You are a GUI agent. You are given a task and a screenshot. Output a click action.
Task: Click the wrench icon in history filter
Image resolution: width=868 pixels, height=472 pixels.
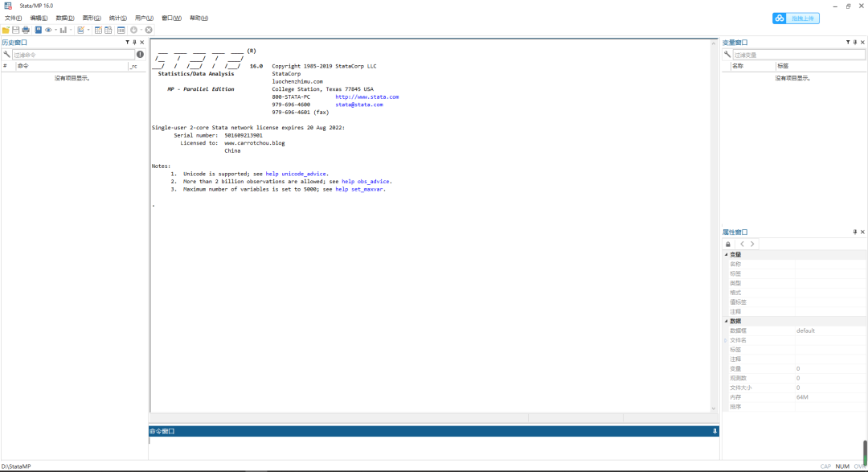click(x=6, y=55)
